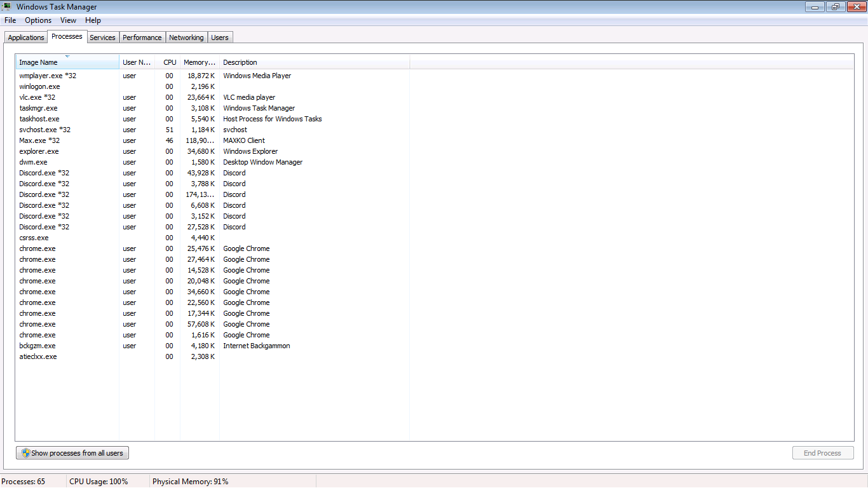Click memory value 23,664 K for vlc.exe
Viewport: 868px width, 488px height.
click(x=201, y=97)
